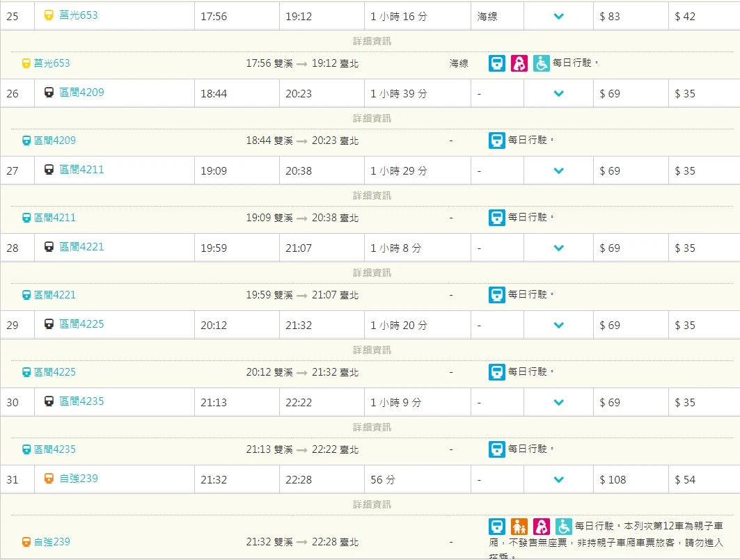Toggle the details chevron for row 28 區間4221

tap(559, 248)
